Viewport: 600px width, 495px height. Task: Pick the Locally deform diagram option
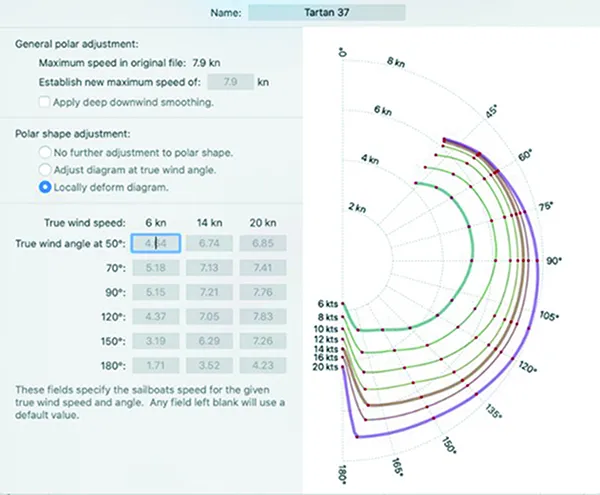pyautogui.click(x=45, y=186)
